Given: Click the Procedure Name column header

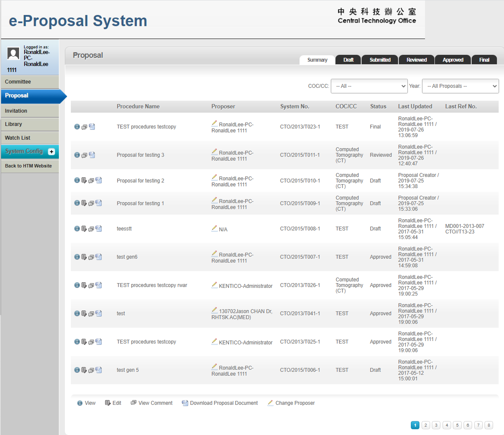Looking at the screenshot, I should tap(138, 106).
